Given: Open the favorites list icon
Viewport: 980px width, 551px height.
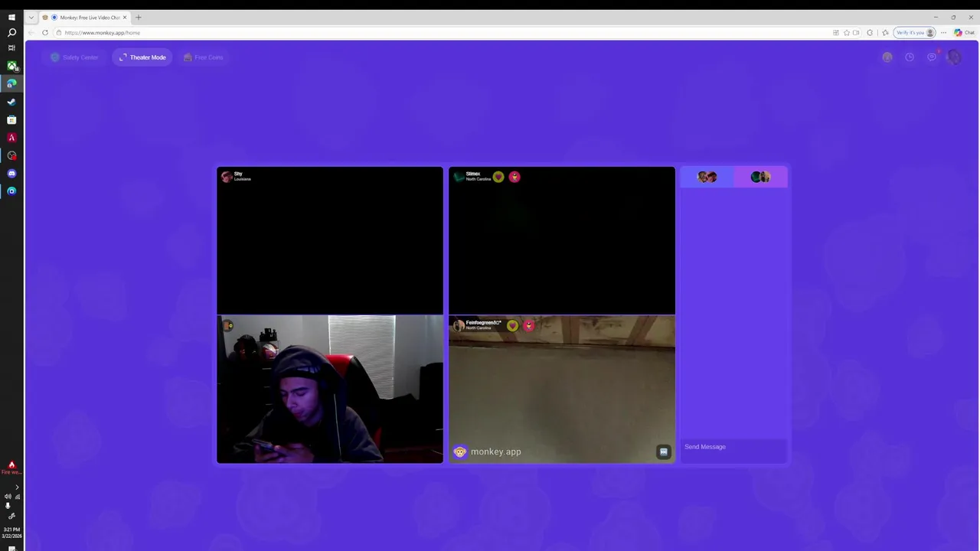Looking at the screenshot, I should point(885,32).
